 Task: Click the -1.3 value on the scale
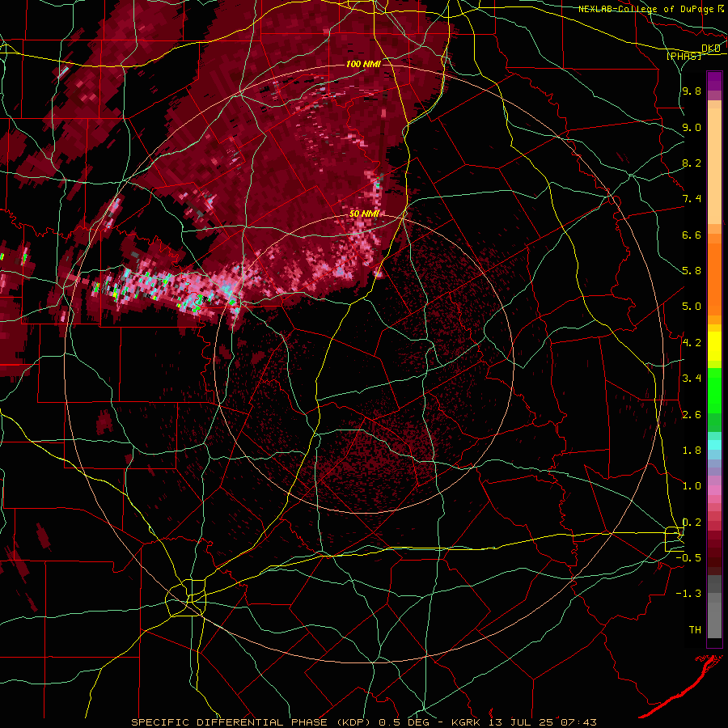click(689, 594)
